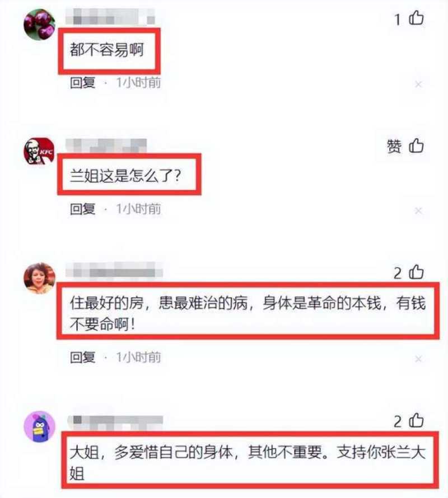Screen dimensions: 448x498
Task: Open the purple cartoon avatar profile
Action: click(40, 426)
